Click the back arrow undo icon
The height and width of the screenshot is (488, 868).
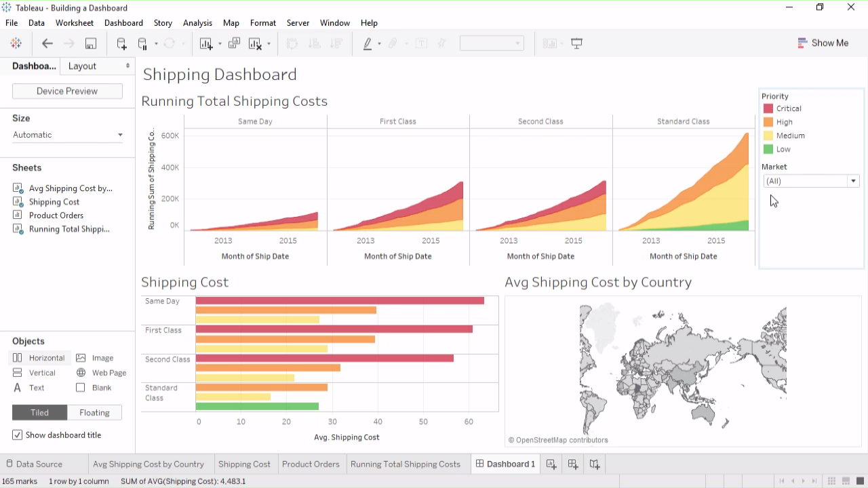[x=47, y=43]
